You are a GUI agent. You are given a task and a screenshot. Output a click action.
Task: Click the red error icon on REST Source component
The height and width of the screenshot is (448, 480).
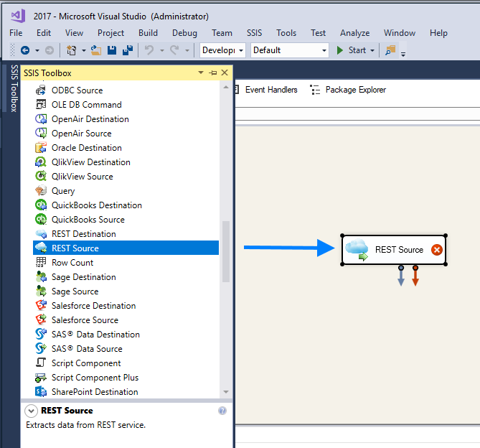click(436, 250)
